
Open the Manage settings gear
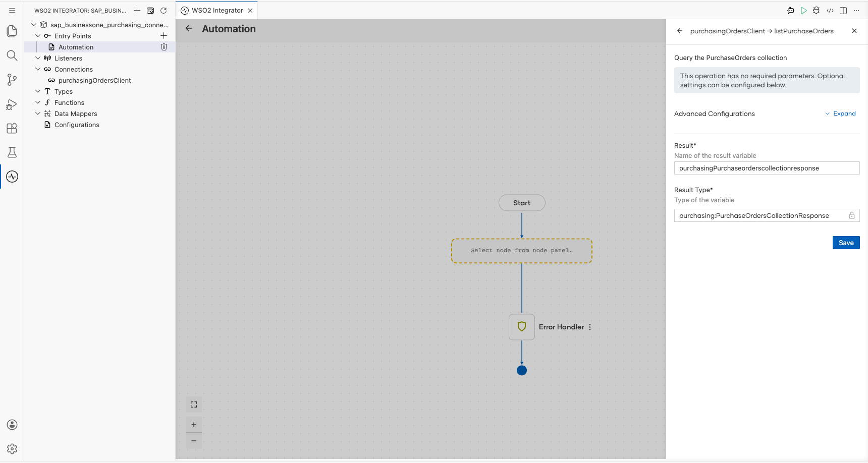coord(12,449)
